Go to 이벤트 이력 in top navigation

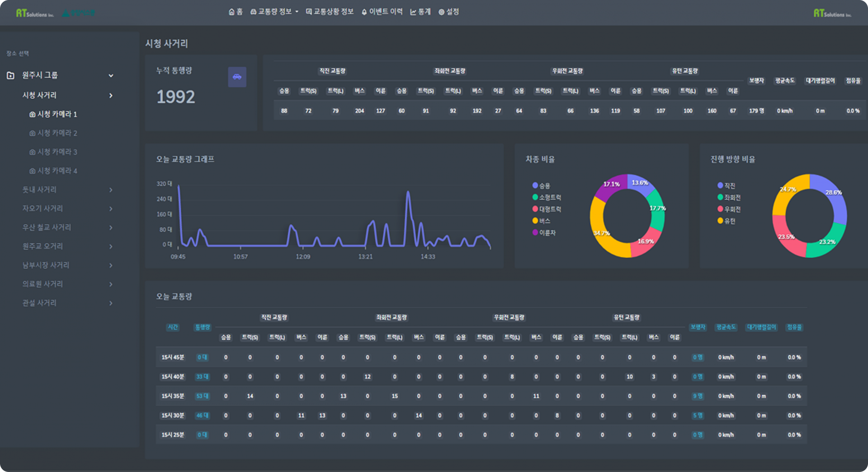point(382,12)
